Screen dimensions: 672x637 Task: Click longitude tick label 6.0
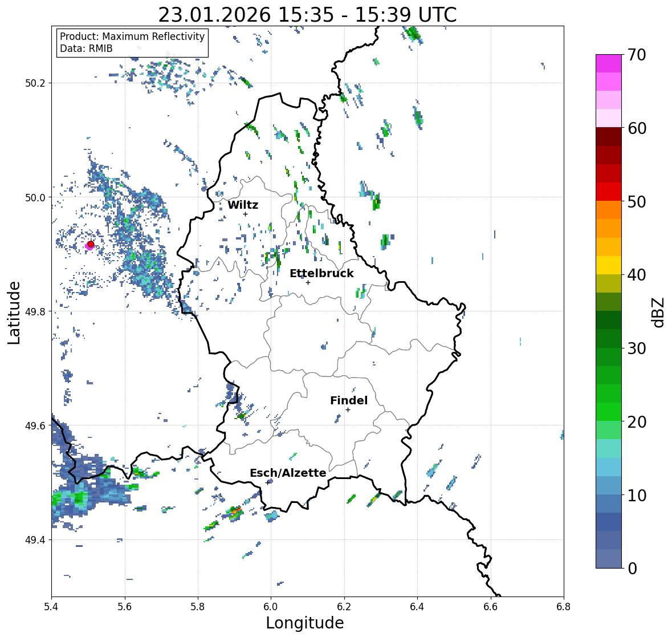point(271,606)
